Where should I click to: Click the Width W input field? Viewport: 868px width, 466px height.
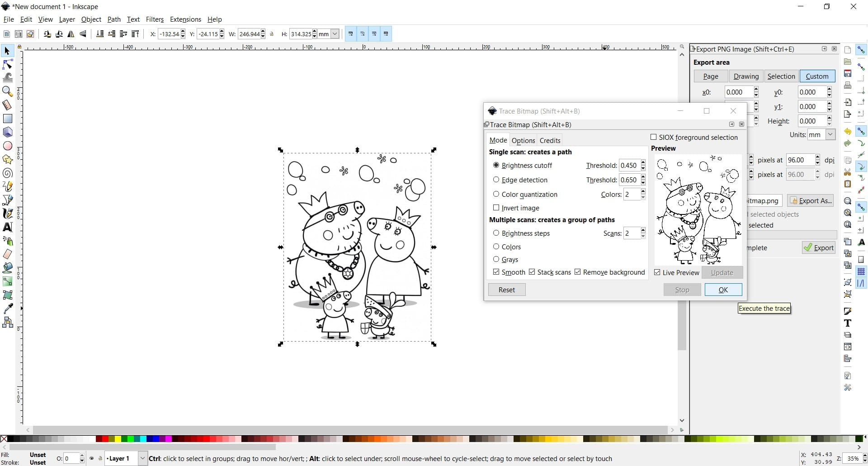point(249,34)
